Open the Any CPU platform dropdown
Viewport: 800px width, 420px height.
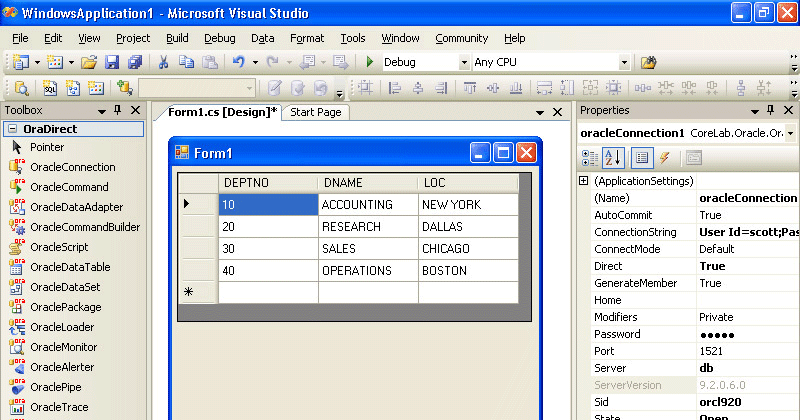click(624, 62)
